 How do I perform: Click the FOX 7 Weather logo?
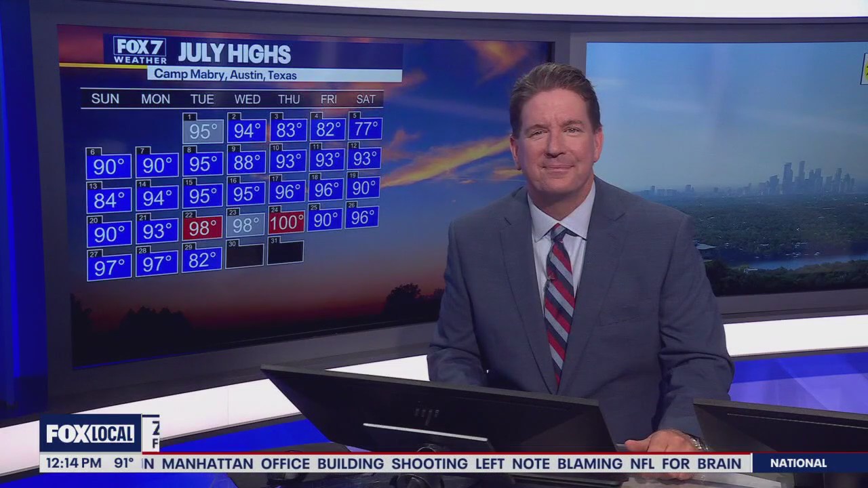coord(140,51)
